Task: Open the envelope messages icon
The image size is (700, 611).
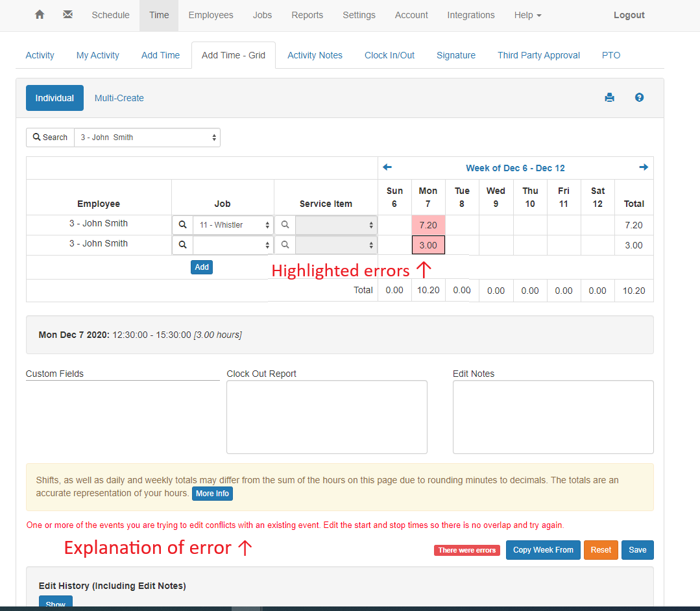Action: click(x=67, y=15)
